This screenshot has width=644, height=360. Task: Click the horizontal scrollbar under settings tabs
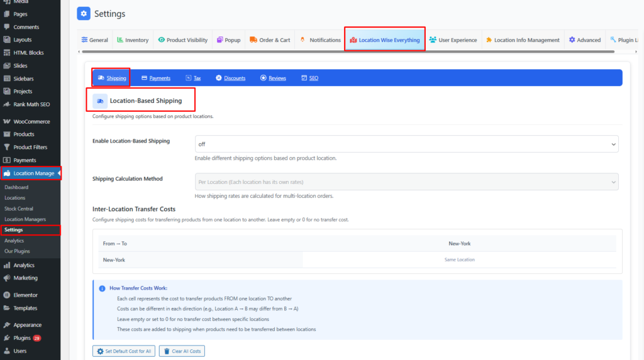346,52
